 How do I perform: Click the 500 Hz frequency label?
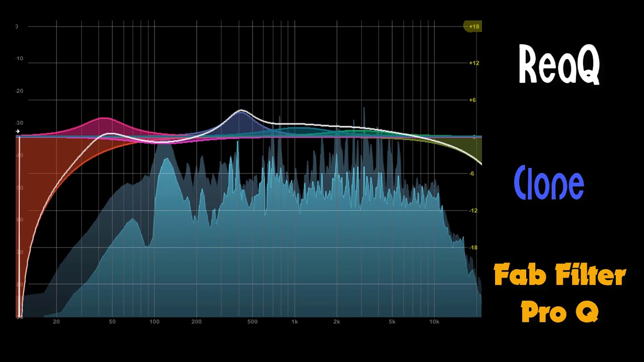pos(253,322)
